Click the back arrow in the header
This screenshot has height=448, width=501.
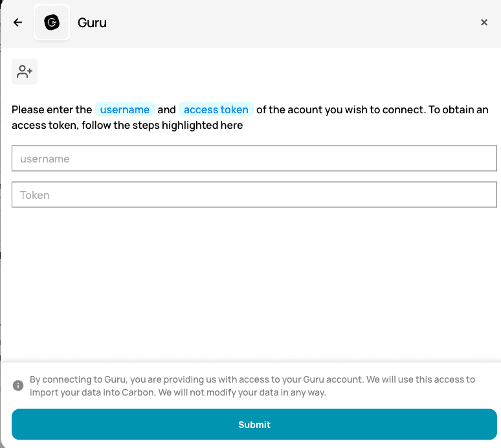[17, 23]
